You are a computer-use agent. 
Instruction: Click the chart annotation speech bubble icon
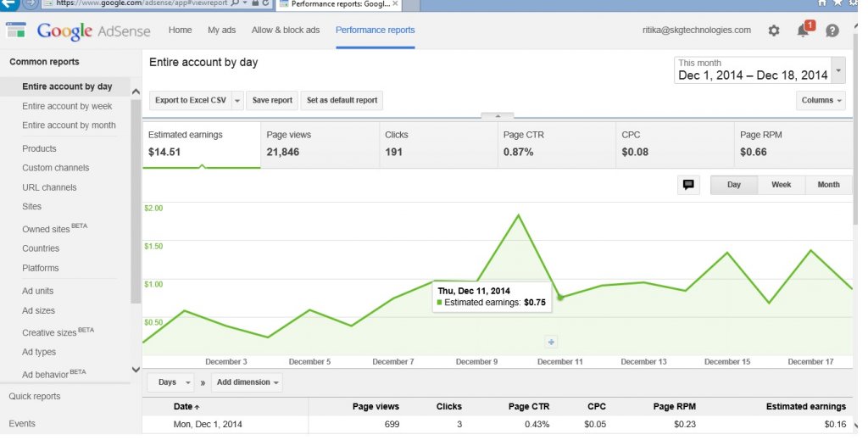point(688,185)
